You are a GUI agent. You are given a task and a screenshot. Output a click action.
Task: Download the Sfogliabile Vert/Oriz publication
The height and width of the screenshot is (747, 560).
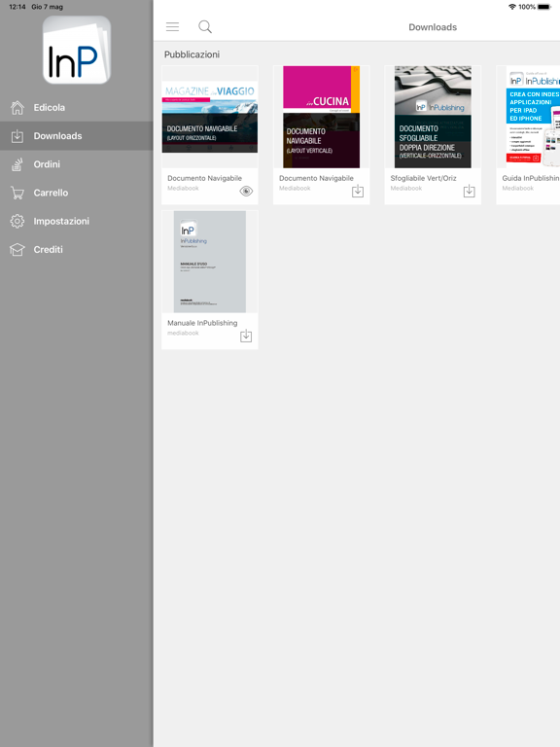tap(469, 191)
